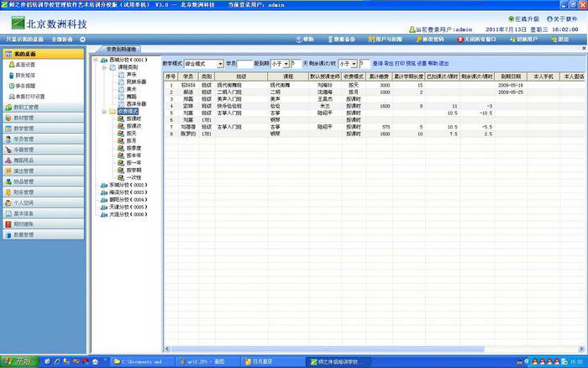Select 大连分校(0006) in the tree

[128, 214]
